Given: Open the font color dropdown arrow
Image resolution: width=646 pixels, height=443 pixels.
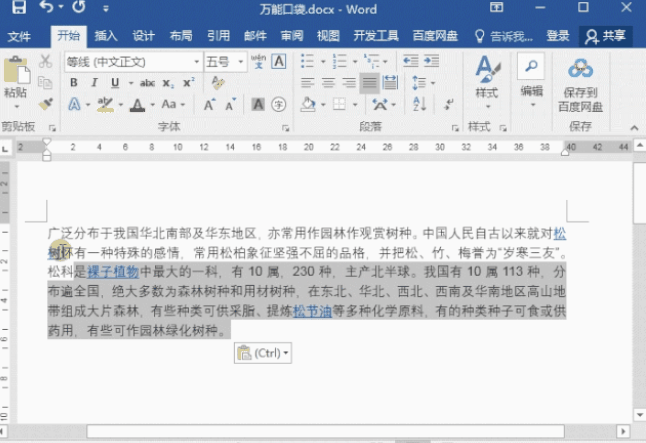Looking at the screenshot, I should coord(152,105).
